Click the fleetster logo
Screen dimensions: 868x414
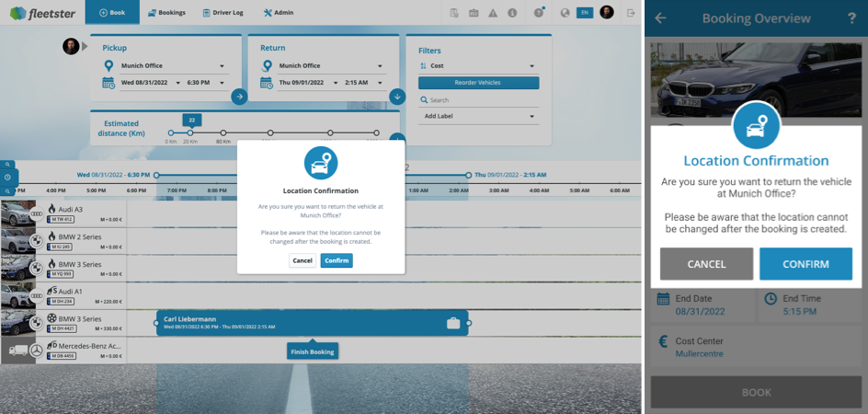click(42, 12)
